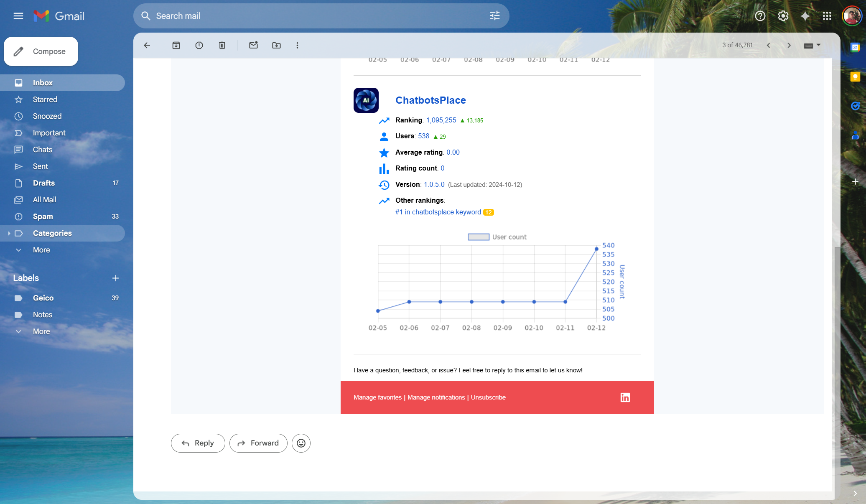Viewport: 866px width, 504px height.
Task: Open Settings gear icon
Action: 783,16
